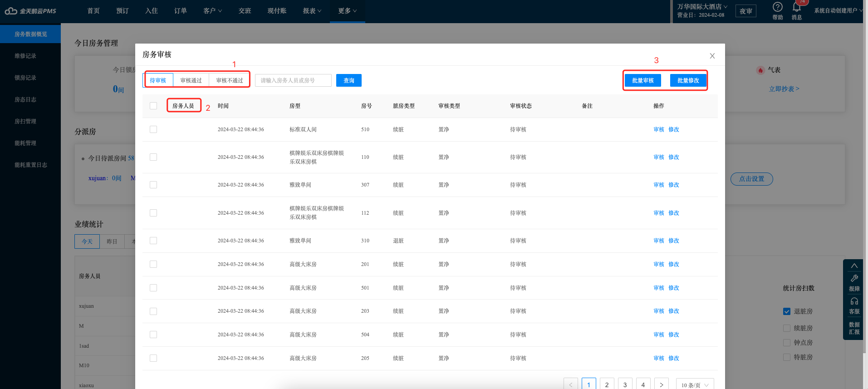The width and height of the screenshot is (868, 389).
Task: Check the row for room 310
Action: tap(153, 241)
